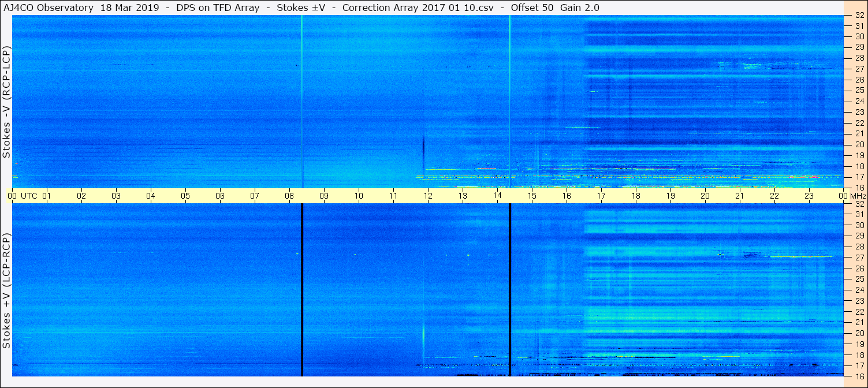Click the 28 MHz label of Stokes -V panel
The image size is (868, 388).
tap(859, 58)
